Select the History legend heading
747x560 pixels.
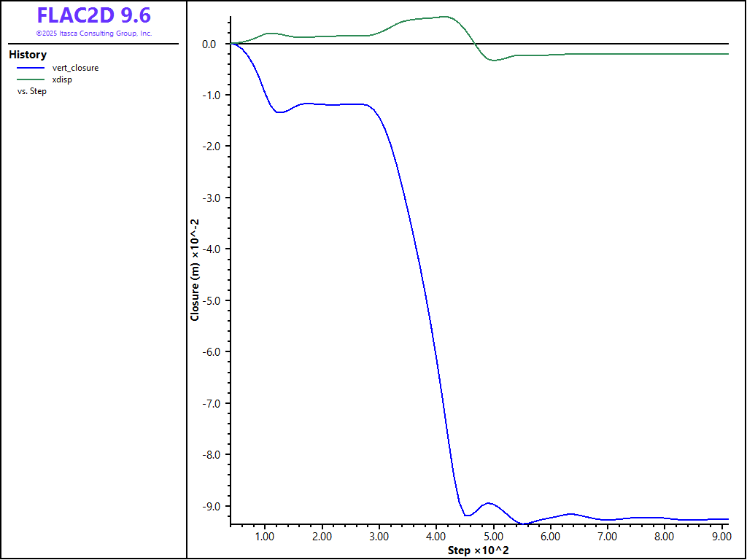coord(28,55)
